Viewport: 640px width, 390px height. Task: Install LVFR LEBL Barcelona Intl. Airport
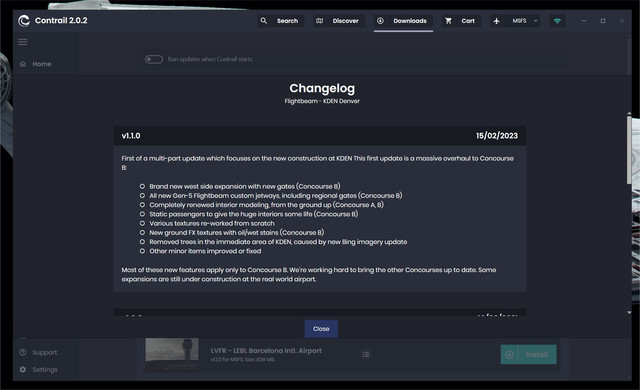pos(529,355)
